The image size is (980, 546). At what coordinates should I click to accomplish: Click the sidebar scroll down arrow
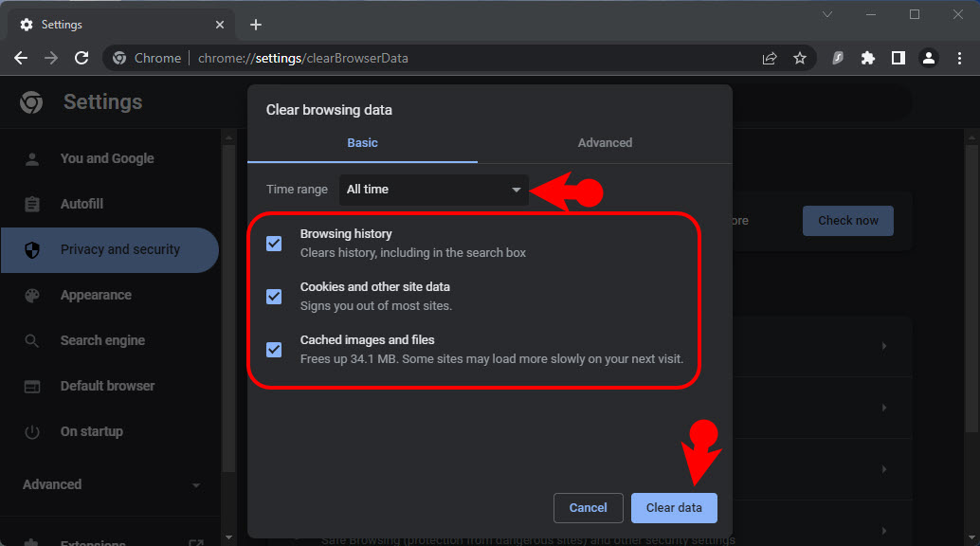tap(228, 537)
